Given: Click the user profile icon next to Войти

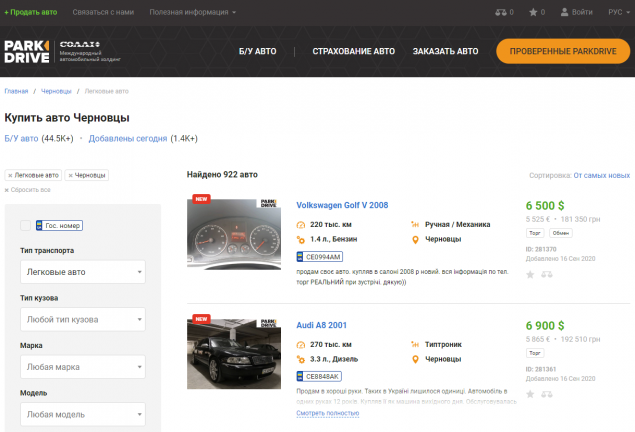Looking at the screenshot, I should coord(564,12).
